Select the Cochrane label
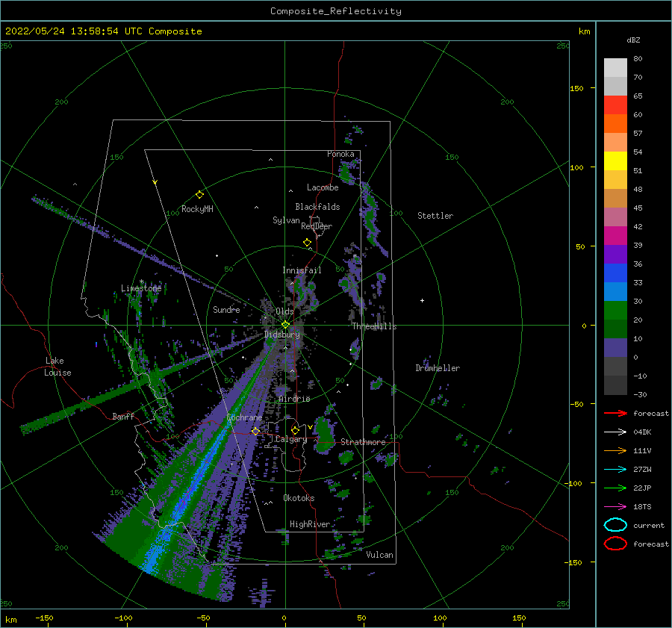Image resolution: width=672 pixels, height=628 pixels. coord(244,417)
